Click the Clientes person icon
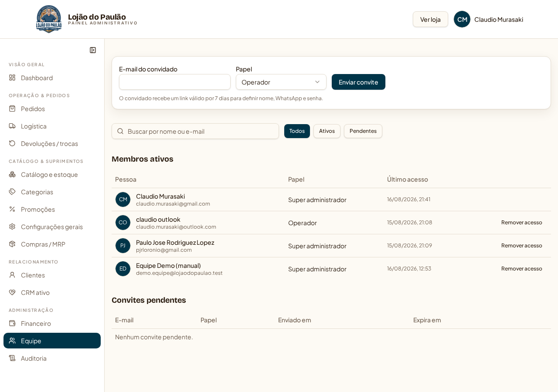 pyautogui.click(x=12, y=275)
